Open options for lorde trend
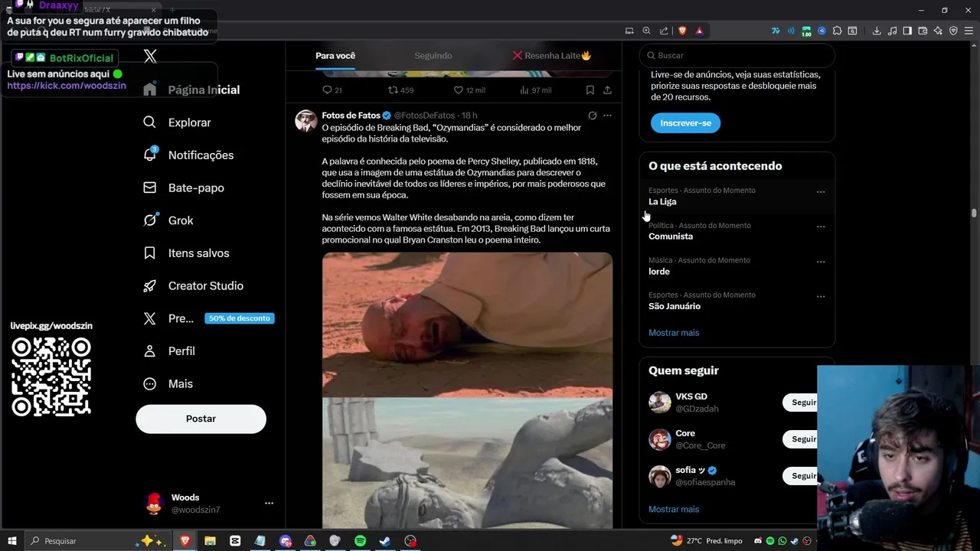This screenshot has height=551, width=980. pos(821,262)
